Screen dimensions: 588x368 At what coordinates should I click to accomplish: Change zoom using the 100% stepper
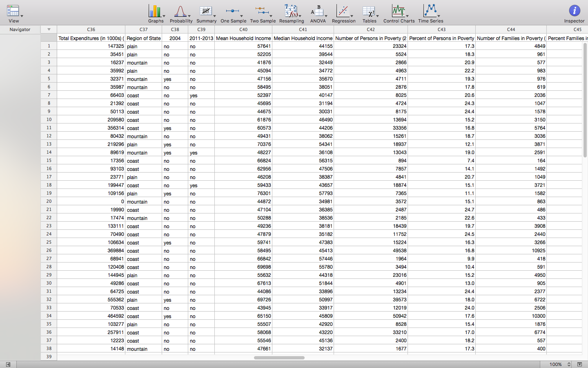pos(569,364)
